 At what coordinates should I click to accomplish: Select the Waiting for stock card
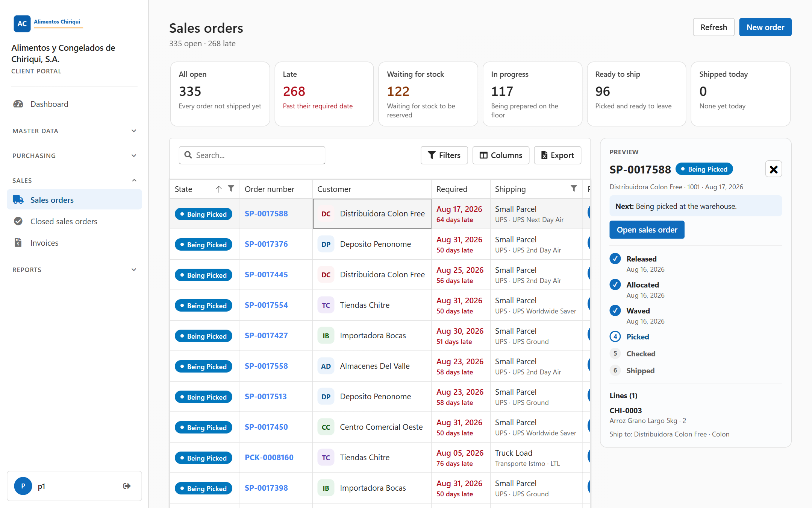point(428,94)
